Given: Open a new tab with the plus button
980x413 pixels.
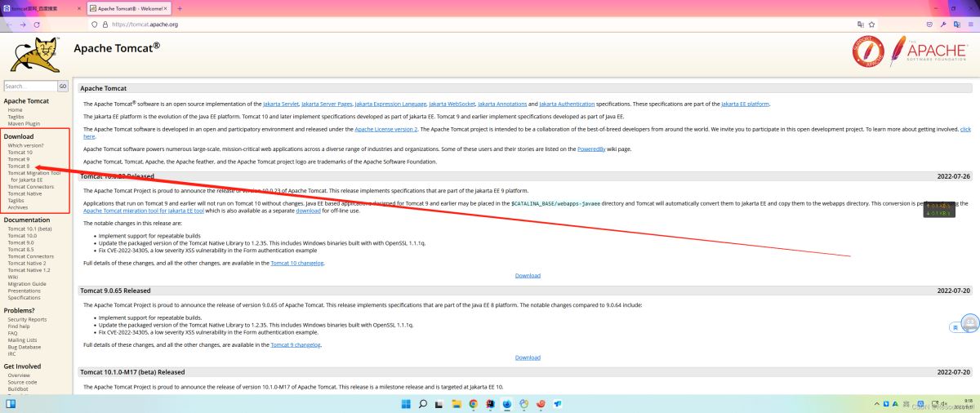Looking at the screenshot, I should click(180, 8).
